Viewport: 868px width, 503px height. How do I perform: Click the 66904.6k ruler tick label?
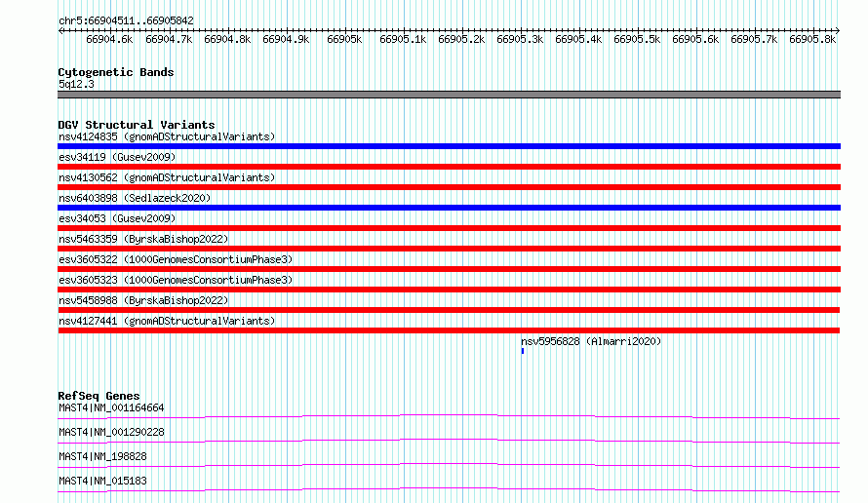click(109, 39)
